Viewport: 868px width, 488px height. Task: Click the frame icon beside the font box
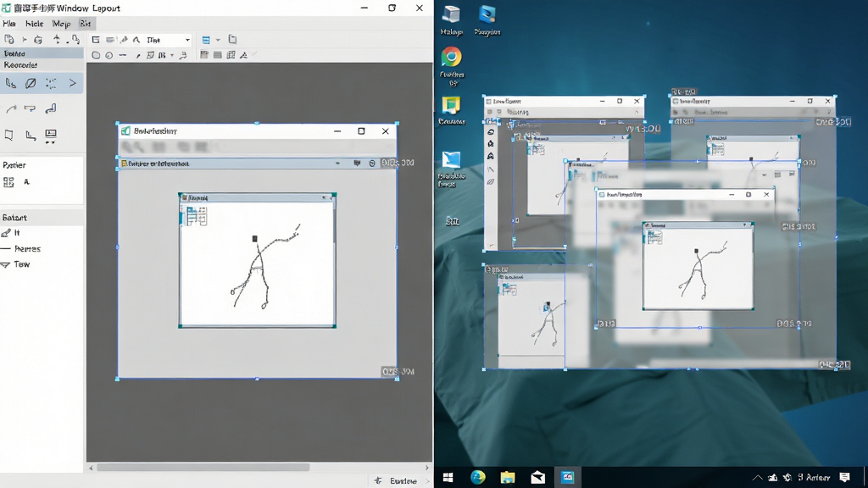[x=96, y=40]
